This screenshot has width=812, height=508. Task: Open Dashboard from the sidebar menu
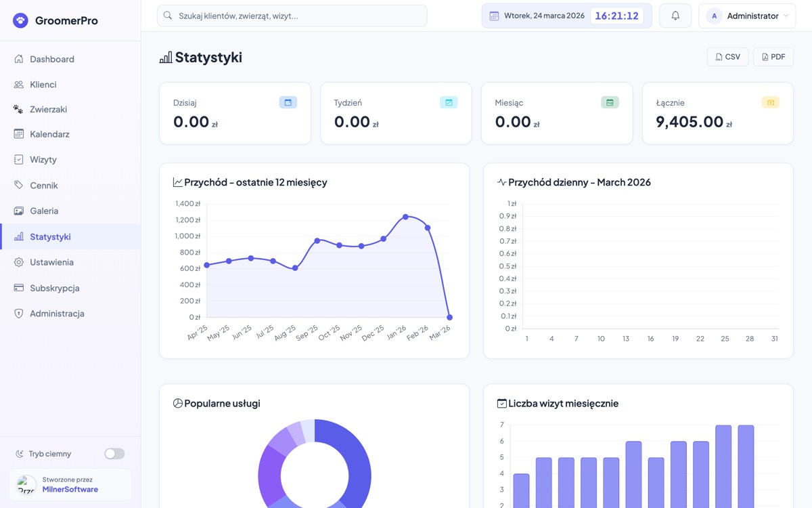pyautogui.click(x=53, y=59)
